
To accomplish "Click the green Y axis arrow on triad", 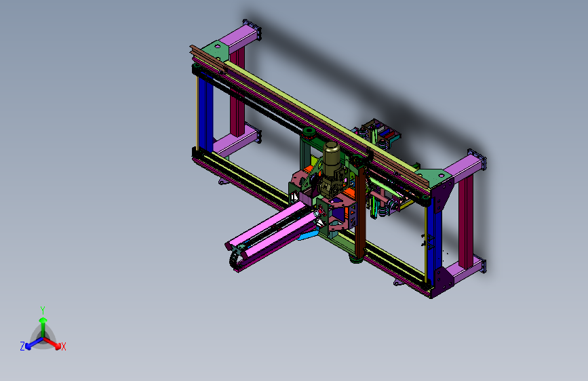I will (x=43, y=327).
